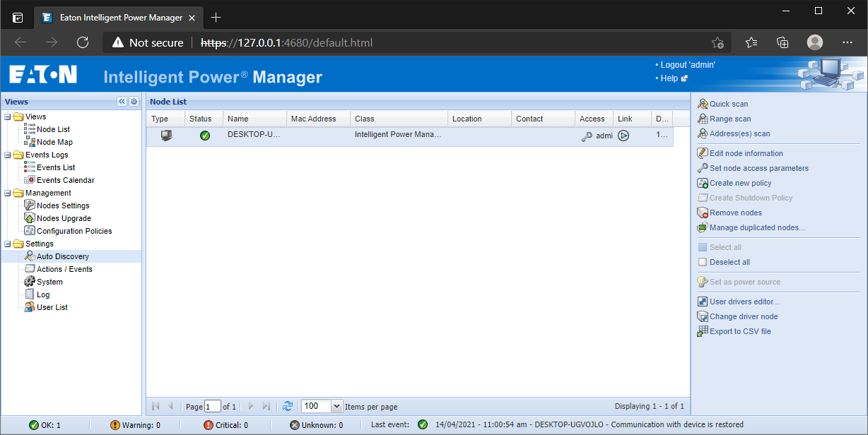Click the green OK status icon in node row

[x=205, y=136]
